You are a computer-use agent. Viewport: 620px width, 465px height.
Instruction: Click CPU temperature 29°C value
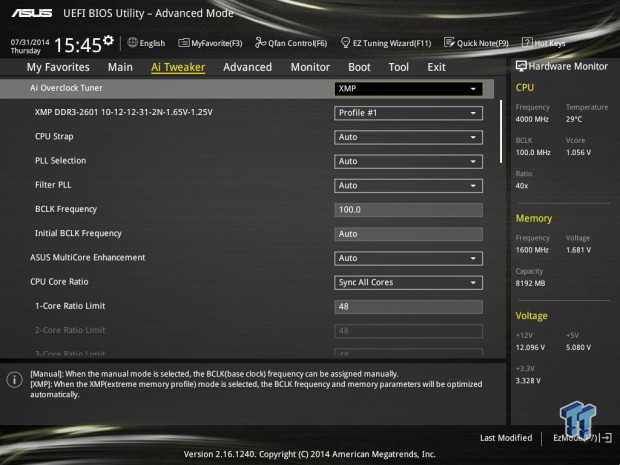[x=574, y=119]
